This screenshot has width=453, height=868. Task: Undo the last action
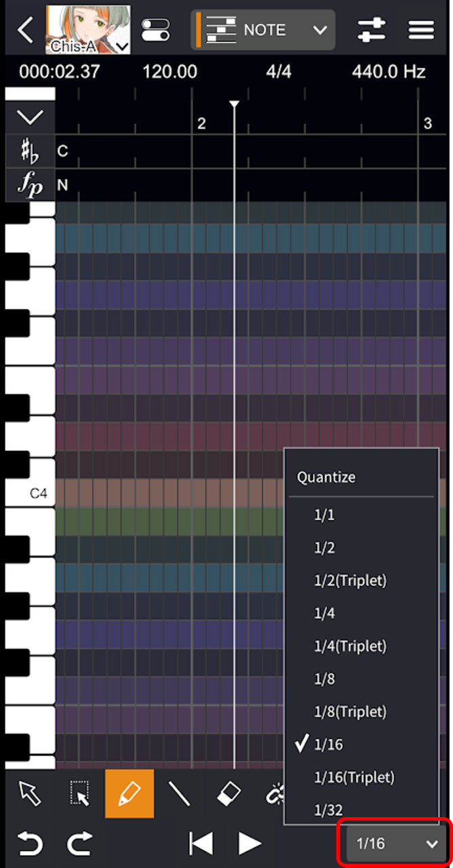click(30, 844)
